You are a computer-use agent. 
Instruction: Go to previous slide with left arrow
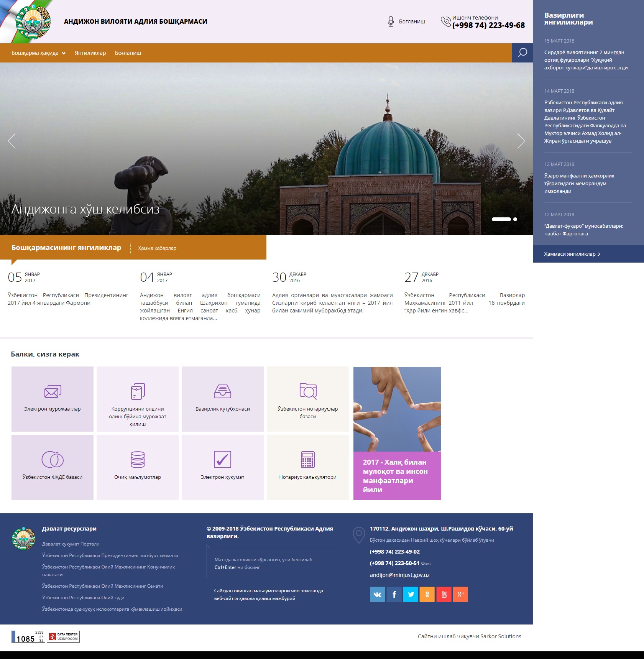pos(12,141)
